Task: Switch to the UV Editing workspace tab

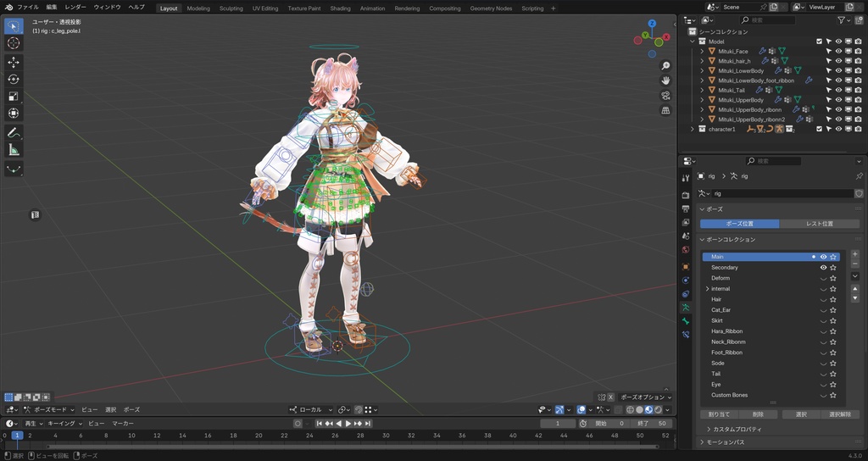Action: pyautogui.click(x=265, y=8)
